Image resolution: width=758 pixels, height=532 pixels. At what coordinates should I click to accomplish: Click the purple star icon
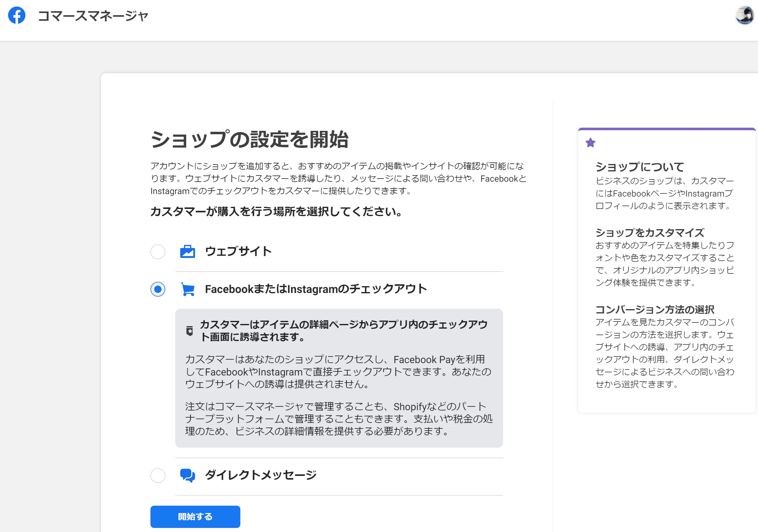pos(590,143)
